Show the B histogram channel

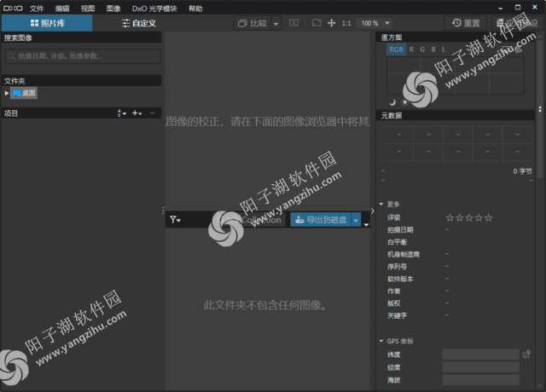coord(433,49)
